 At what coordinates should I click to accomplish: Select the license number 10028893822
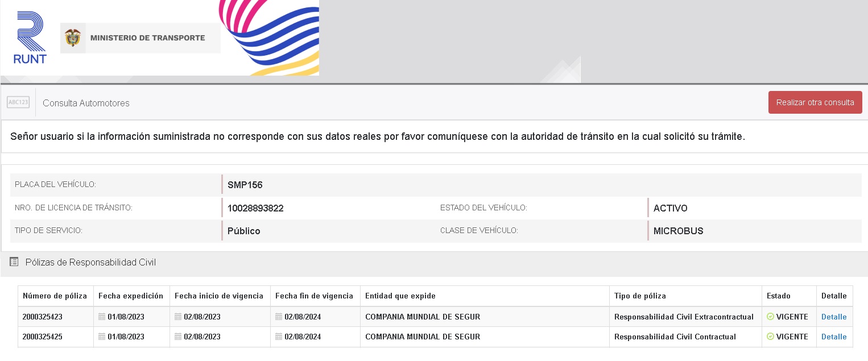(255, 208)
